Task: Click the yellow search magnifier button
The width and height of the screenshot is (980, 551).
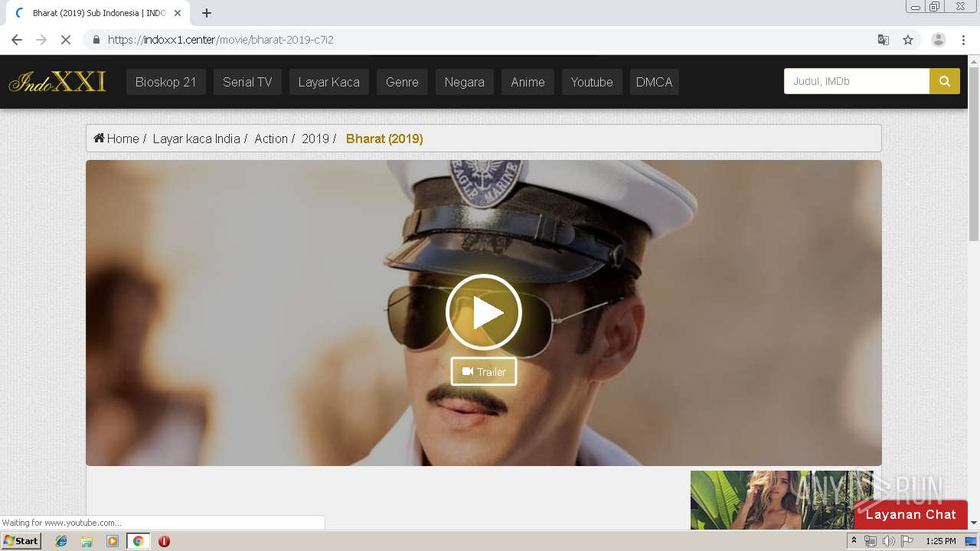Action: tap(945, 81)
